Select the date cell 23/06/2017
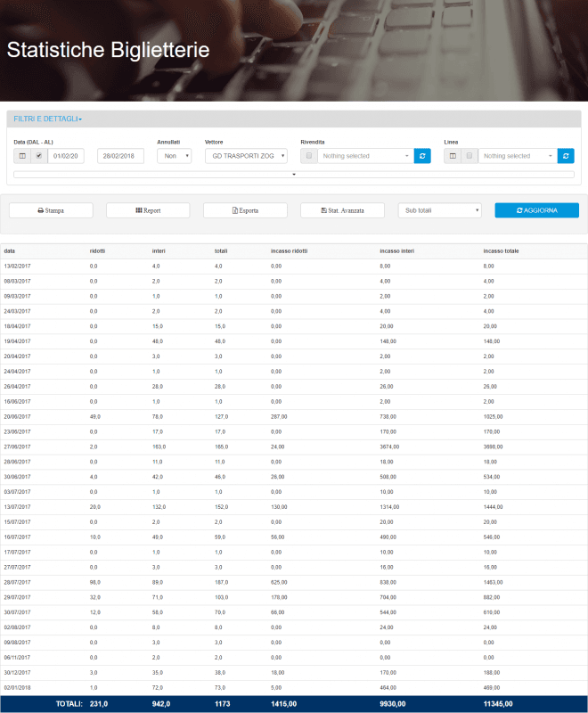Viewport: 588px width, 713px height. coord(17,432)
